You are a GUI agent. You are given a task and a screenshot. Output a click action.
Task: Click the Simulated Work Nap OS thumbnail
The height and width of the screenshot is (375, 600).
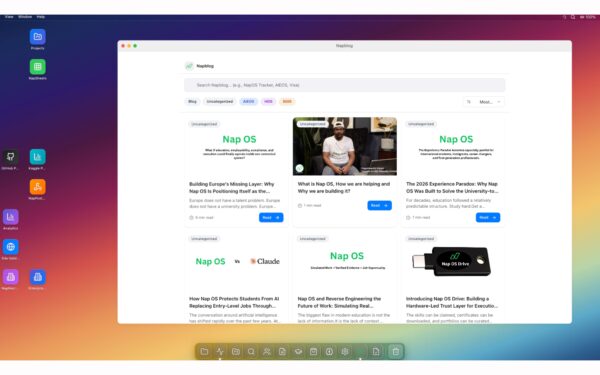point(345,262)
